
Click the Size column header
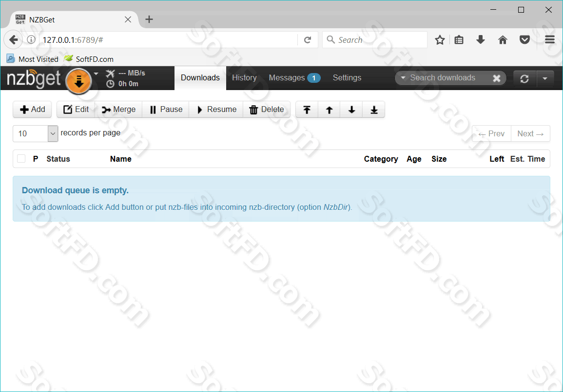(439, 159)
